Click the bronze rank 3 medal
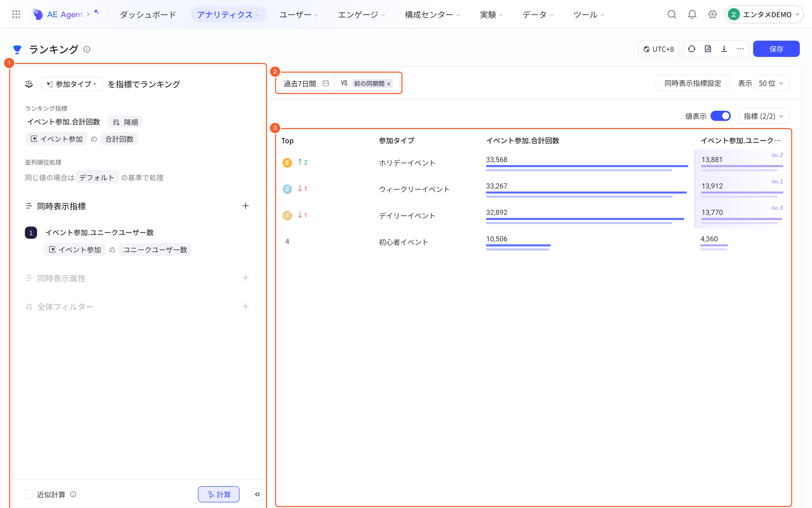Screen dimensions: 812x508 coord(287,215)
